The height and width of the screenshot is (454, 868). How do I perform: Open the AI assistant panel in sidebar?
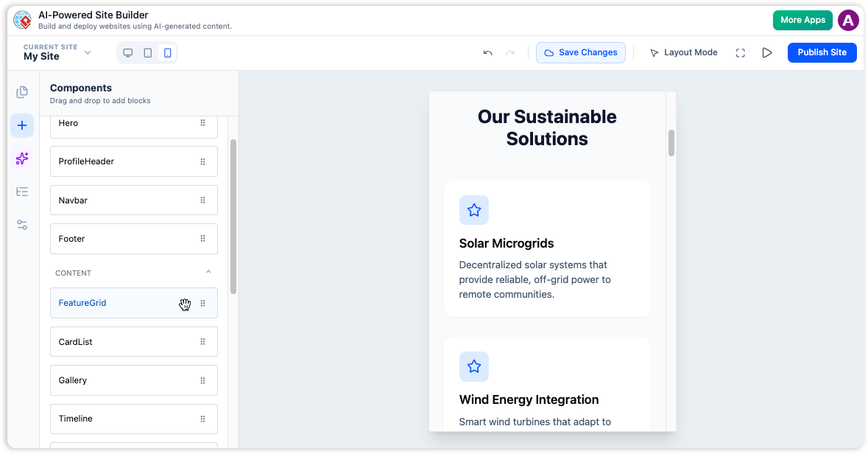(22, 158)
